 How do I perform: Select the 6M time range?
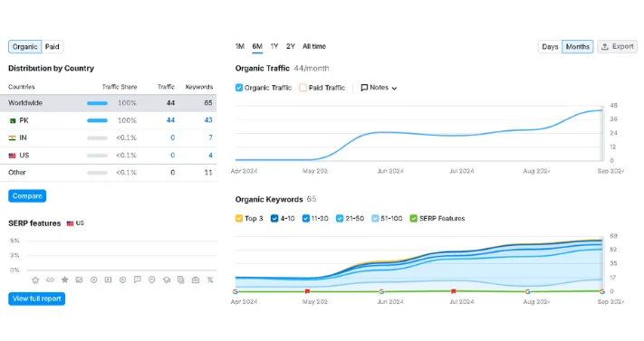(x=257, y=46)
